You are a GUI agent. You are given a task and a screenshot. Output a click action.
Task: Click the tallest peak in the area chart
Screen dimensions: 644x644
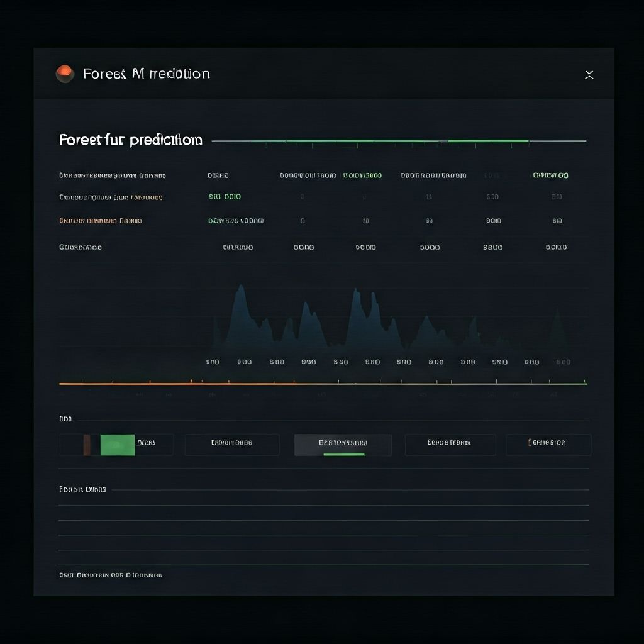point(240,289)
